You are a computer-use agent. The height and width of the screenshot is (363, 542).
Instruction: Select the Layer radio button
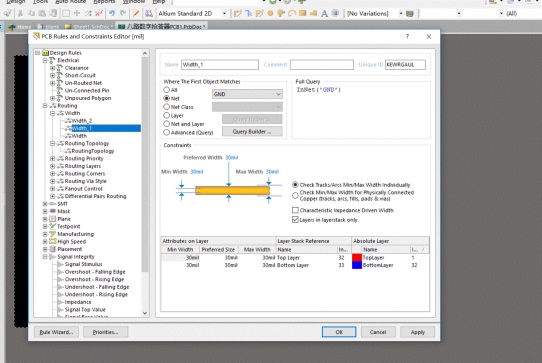pos(166,115)
